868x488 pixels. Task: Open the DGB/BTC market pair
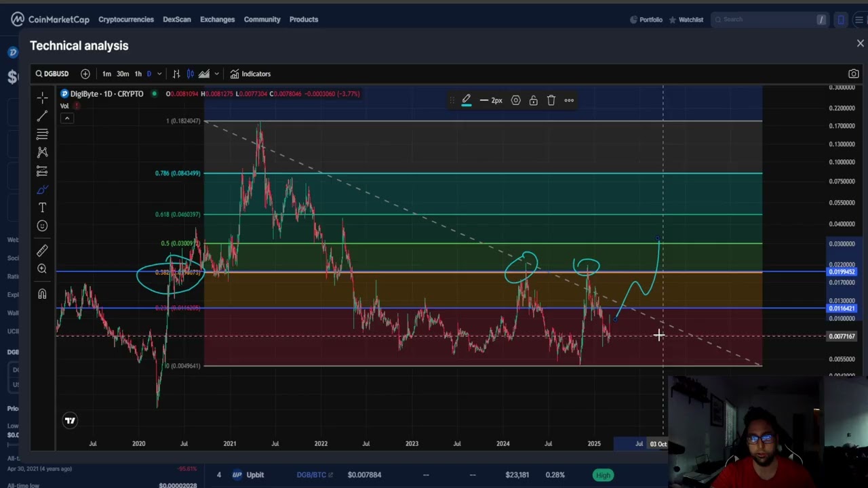pos(314,475)
